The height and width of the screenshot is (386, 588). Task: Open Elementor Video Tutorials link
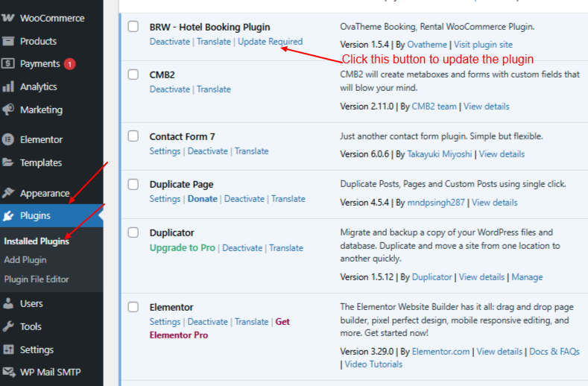coord(374,364)
